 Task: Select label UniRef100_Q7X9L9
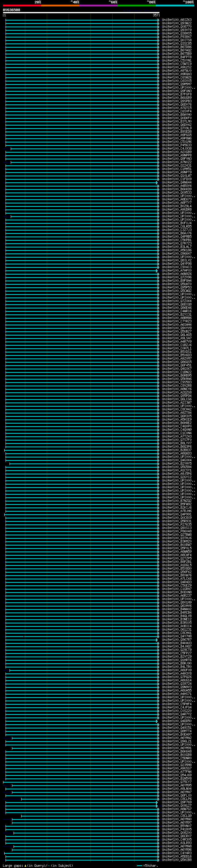[176, 128]
